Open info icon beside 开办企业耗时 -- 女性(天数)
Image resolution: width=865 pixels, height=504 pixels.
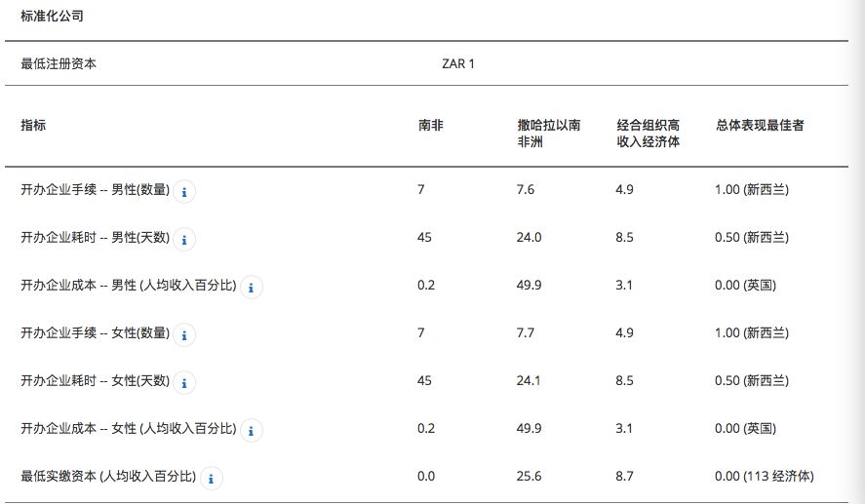pyautogui.click(x=184, y=383)
